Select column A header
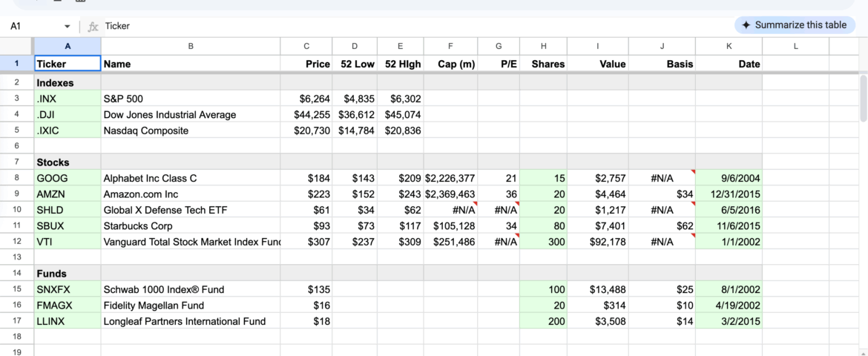 [68, 47]
